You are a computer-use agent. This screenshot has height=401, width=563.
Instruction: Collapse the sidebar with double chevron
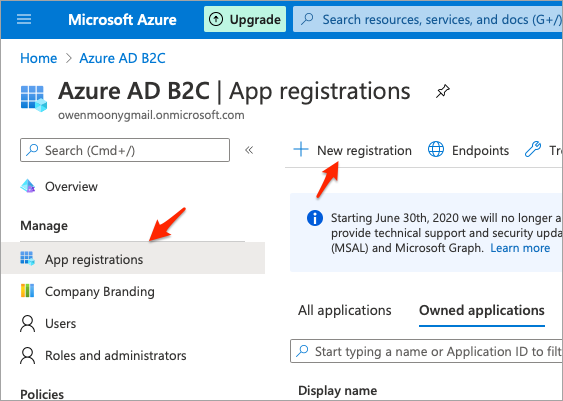coord(249,150)
